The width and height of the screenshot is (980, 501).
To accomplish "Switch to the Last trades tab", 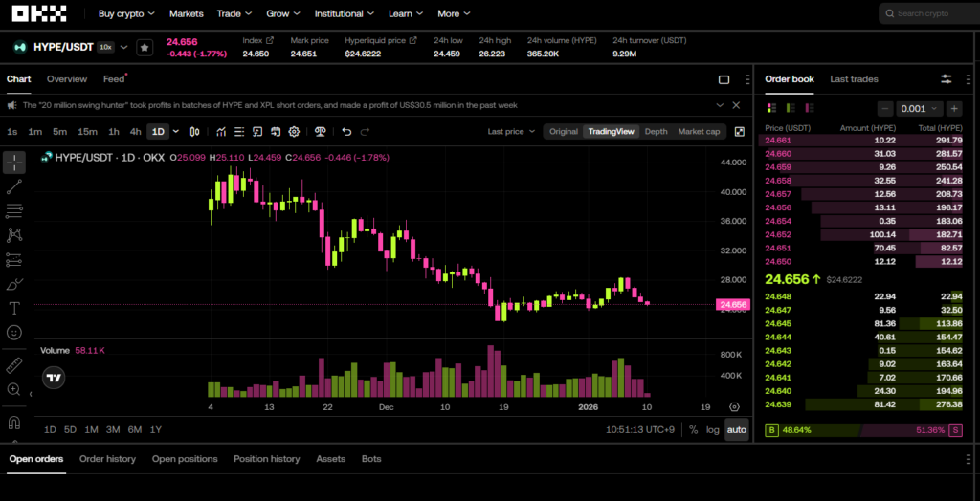I will tap(854, 79).
